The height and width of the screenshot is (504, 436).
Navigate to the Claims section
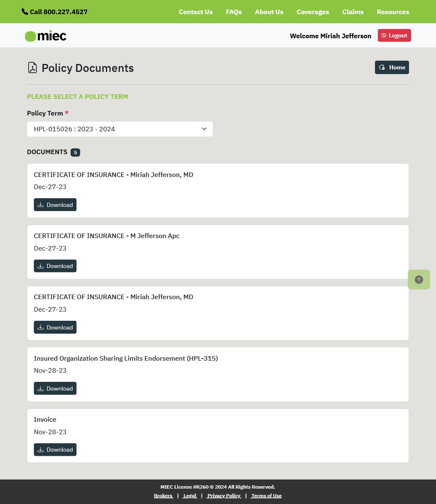(353, 12)
